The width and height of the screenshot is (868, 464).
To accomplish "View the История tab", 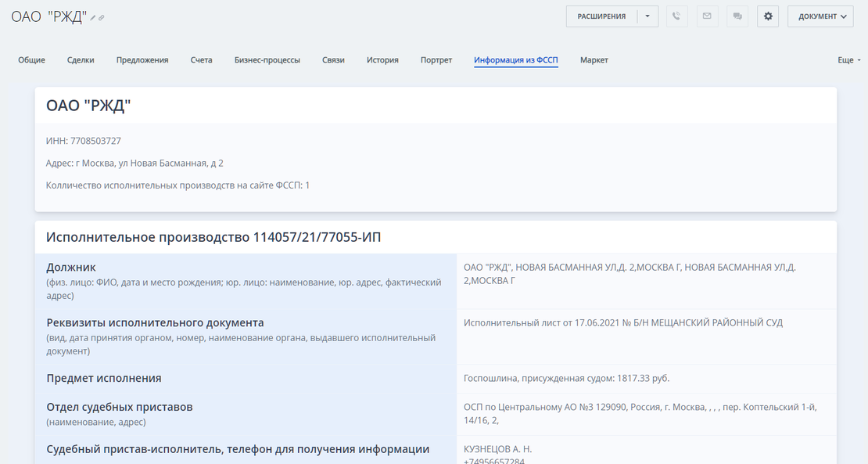I will pos(382,59).
